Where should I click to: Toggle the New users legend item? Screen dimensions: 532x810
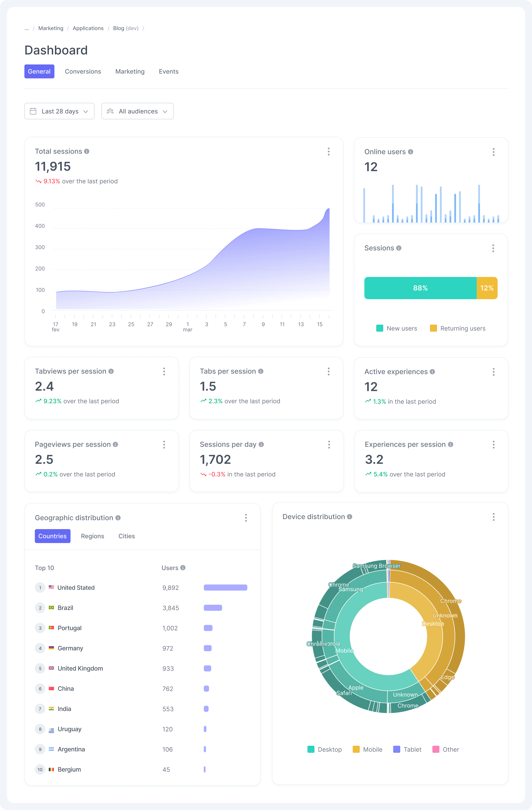click(x=397, y=328)
